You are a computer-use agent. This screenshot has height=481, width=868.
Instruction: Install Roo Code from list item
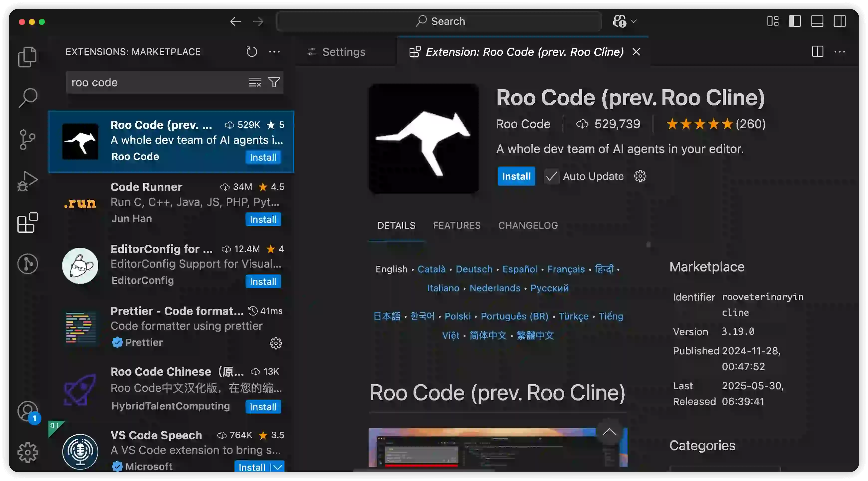[x=263, y=157]
